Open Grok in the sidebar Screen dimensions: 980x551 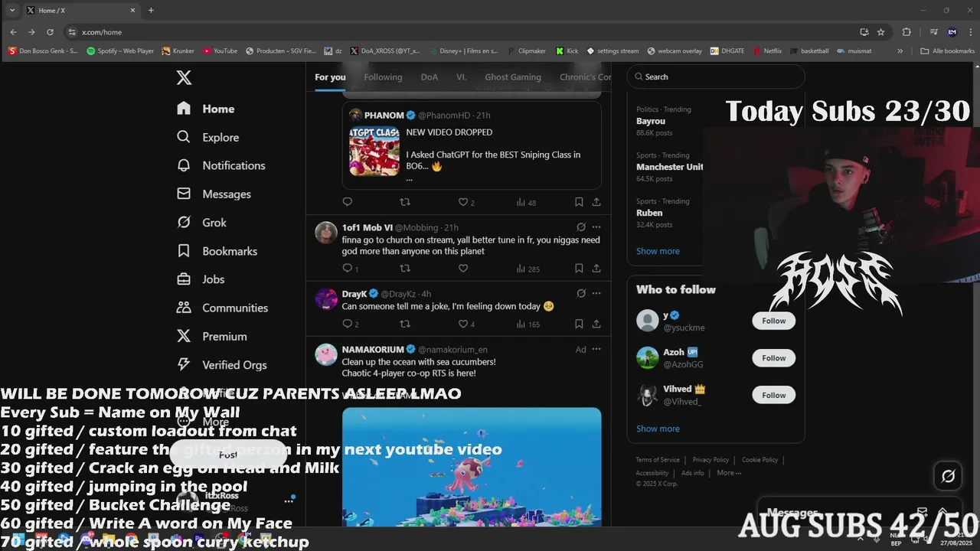click(x=202, y=222)
